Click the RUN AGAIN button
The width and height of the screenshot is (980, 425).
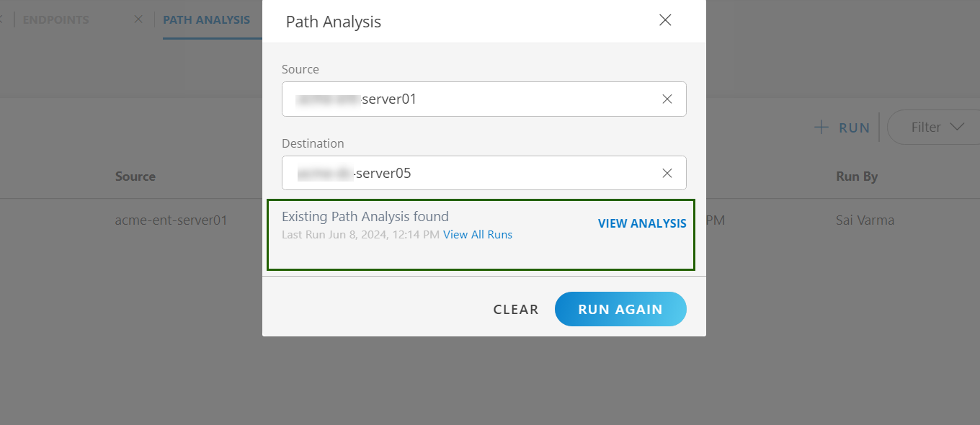coord(620,309)
